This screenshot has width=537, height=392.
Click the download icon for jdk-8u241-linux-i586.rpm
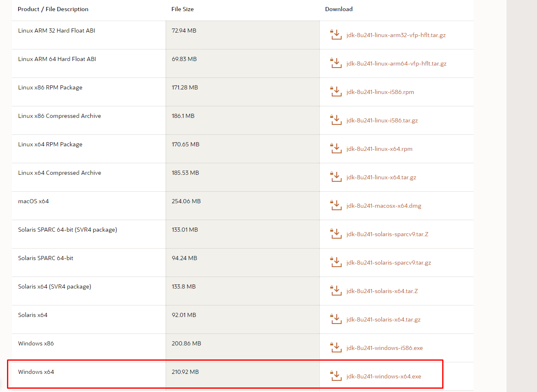pos(336,92)
